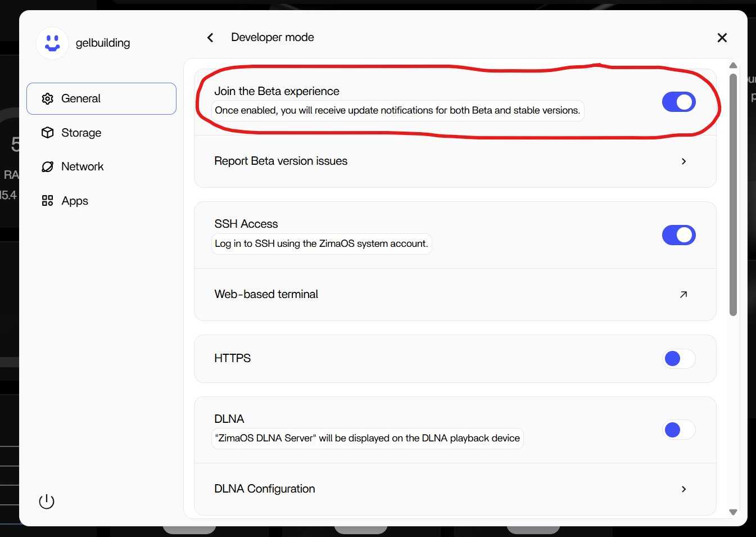Select the Network menu item
The image size is (756, 537).
point(83,167)
